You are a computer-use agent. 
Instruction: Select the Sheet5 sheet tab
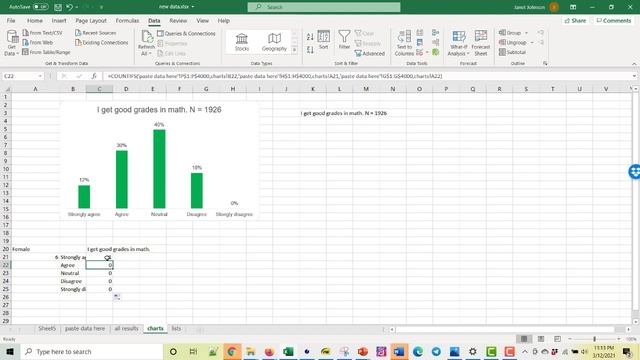coord(47,329)
